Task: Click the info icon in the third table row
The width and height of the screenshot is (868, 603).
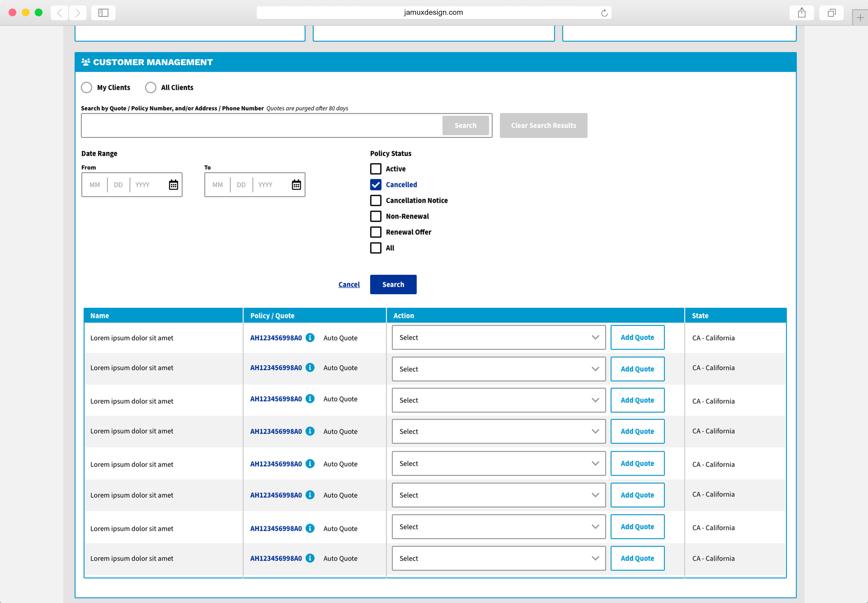Action: tap(310, 399)
